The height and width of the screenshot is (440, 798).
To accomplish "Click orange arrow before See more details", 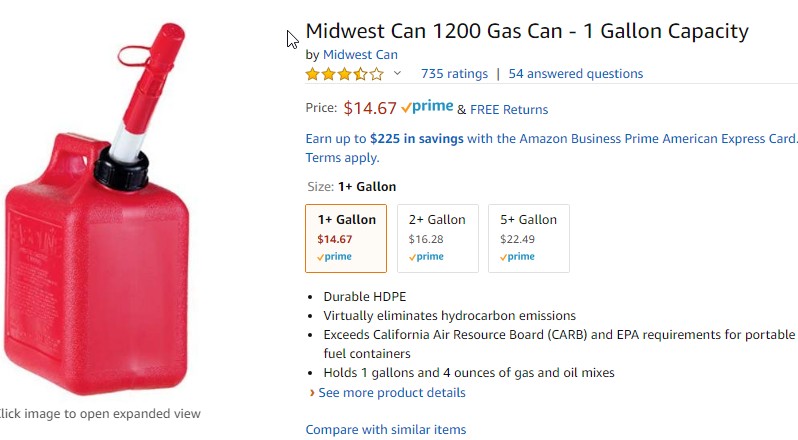I will tap(312, 393).
